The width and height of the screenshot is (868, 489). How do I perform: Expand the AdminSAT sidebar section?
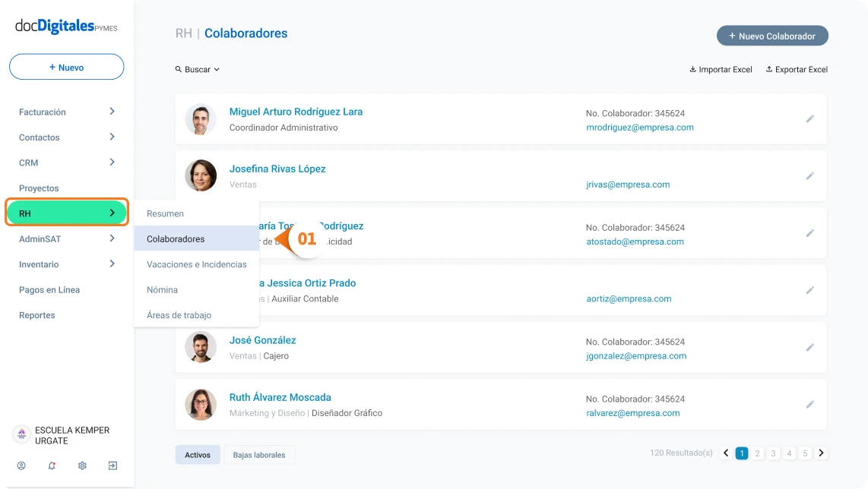click(x=66, y=239)
